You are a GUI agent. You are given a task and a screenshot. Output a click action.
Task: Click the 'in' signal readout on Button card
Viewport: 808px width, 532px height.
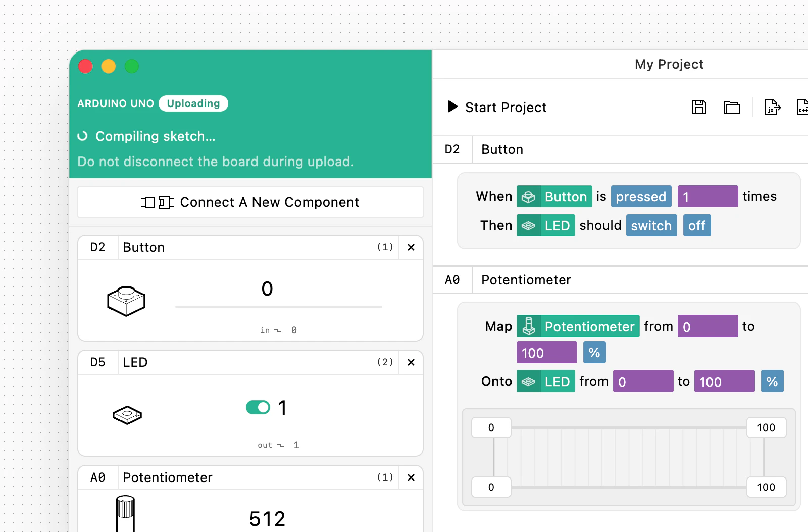tap(279, 330)
